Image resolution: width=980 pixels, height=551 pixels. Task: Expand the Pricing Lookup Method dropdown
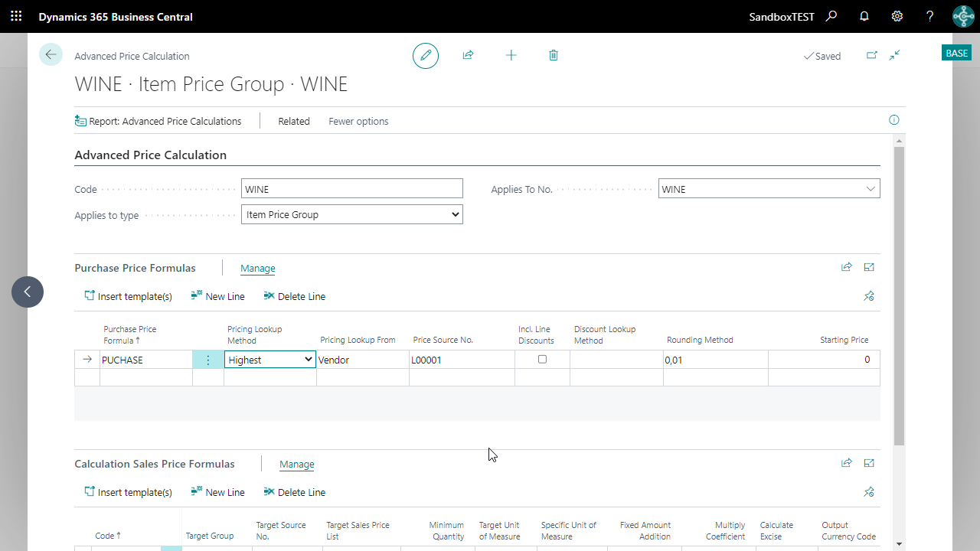click(308, 360)
